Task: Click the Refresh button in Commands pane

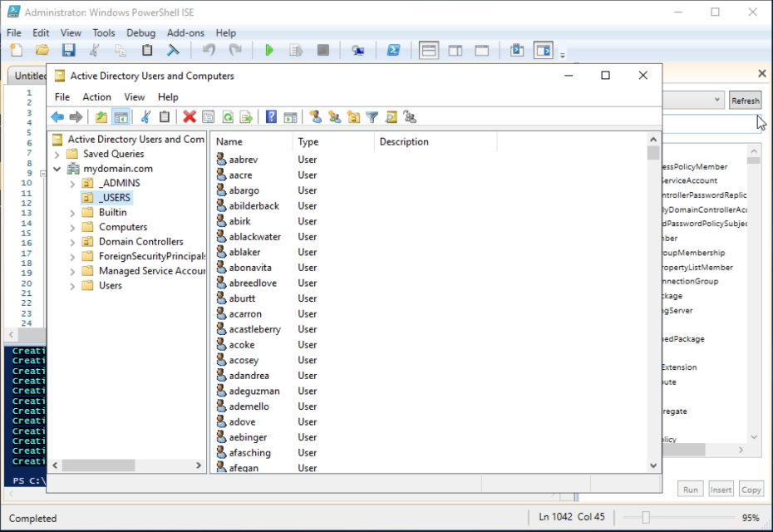Action: click(745, 101)
